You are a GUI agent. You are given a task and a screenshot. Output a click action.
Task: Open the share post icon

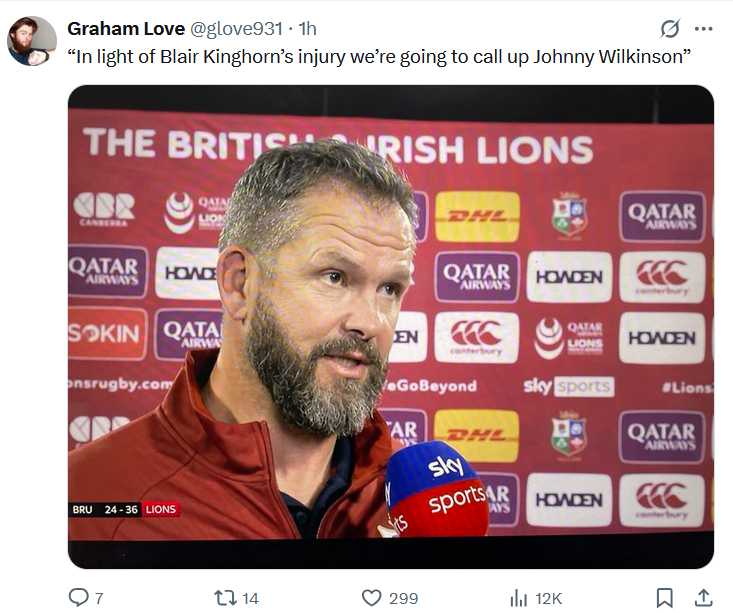point(704,597)
